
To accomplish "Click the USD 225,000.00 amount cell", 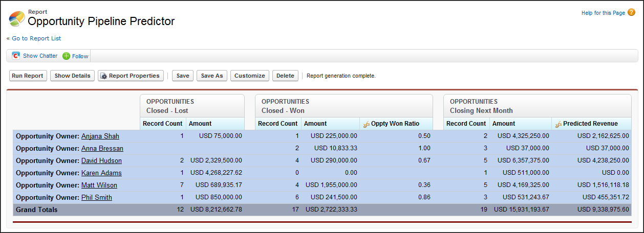I will tap(334, 136).
